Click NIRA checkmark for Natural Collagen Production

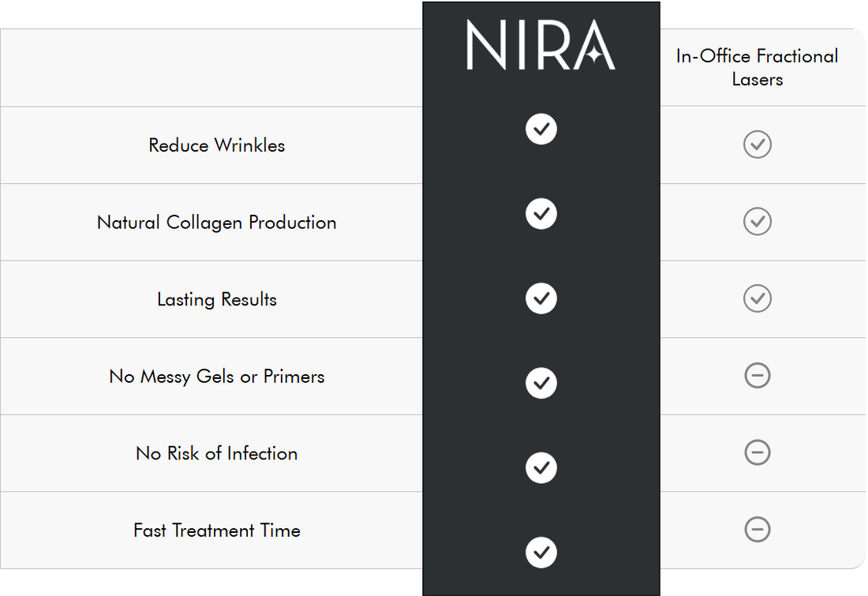tap(541, 214)
